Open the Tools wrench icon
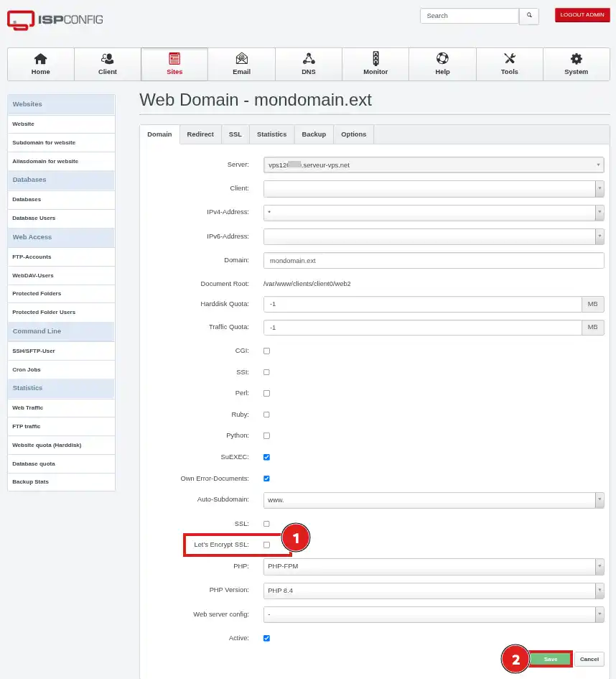 tap(510, 58)
